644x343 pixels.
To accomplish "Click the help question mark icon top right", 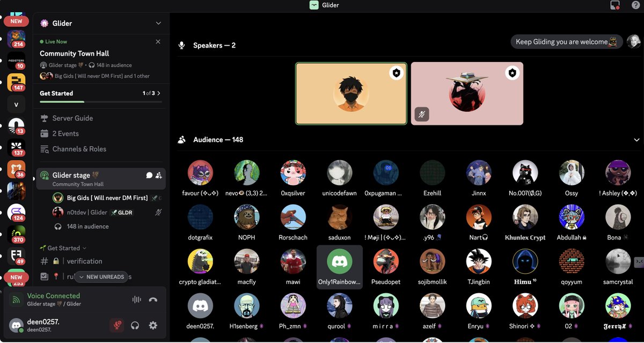I will pyautogui.click(x=635, y=5).
